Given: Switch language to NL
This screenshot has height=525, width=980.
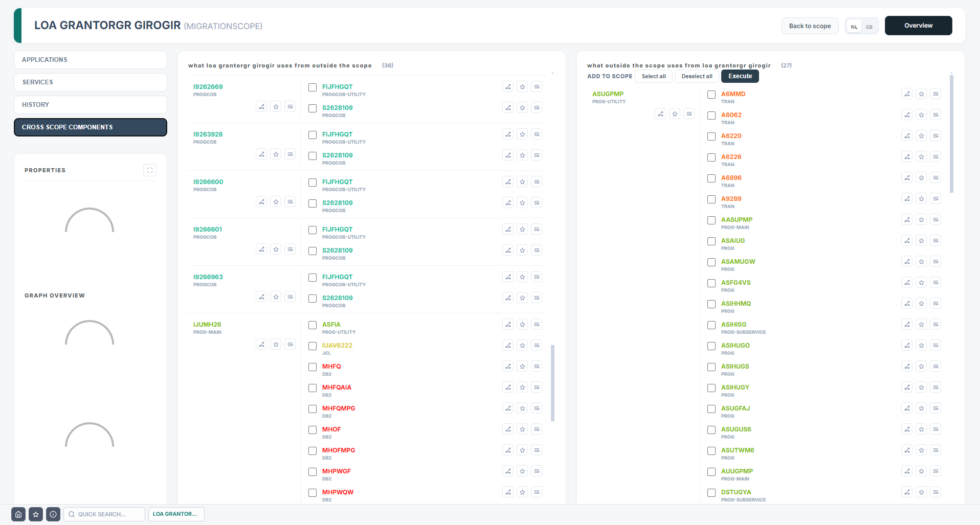Looking at the screenshot, I should 854,27.
